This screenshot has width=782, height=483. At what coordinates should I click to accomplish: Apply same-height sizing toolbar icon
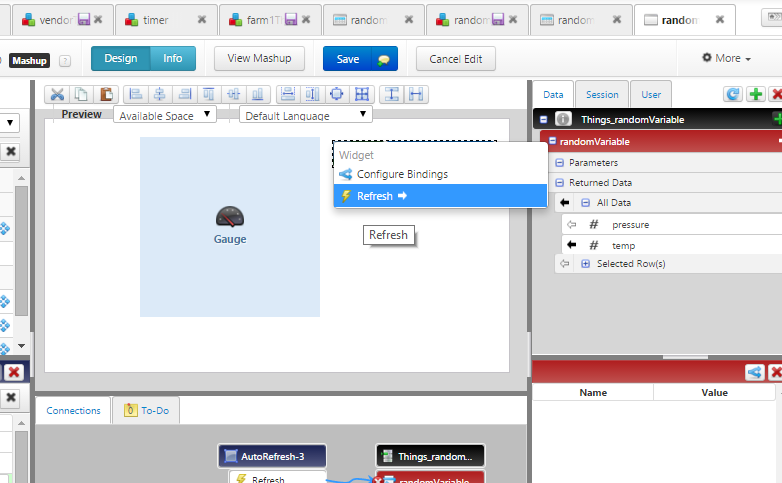coord(312,94)
